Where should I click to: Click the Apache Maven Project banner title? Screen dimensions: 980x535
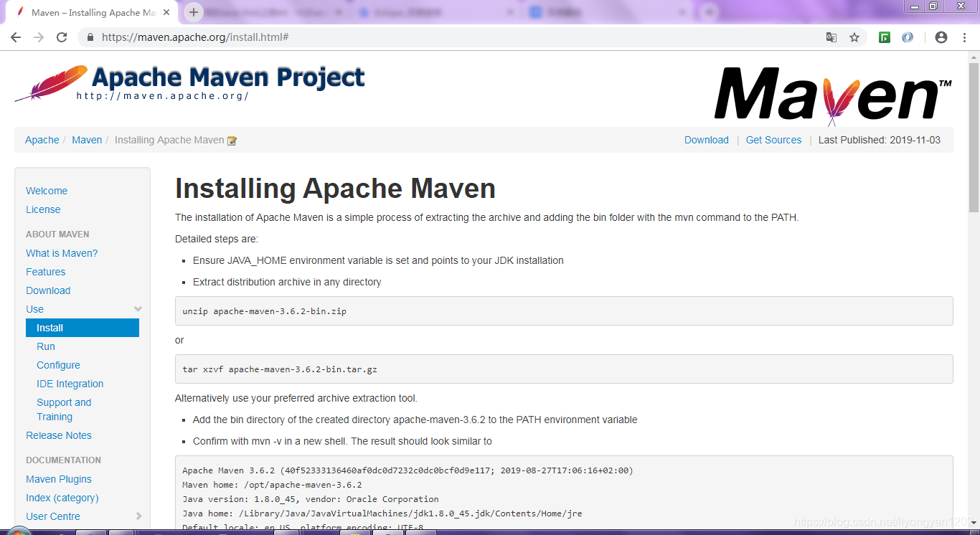click(228, 77)
